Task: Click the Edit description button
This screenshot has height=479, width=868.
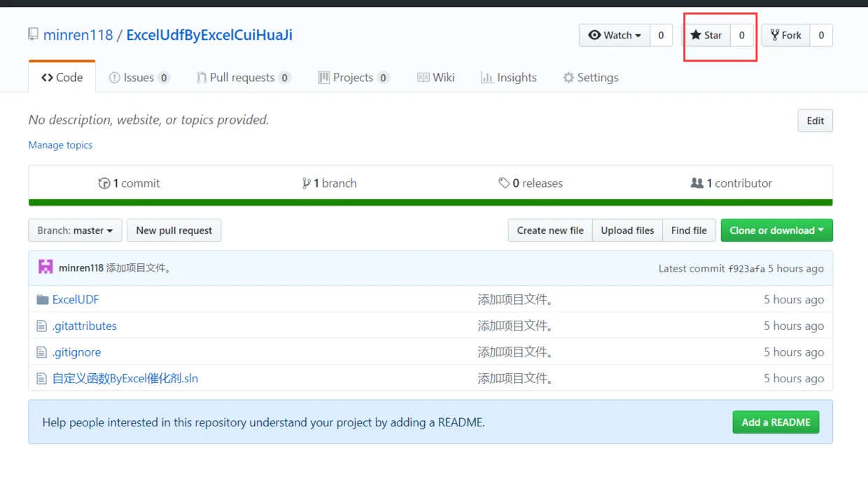Action: pyautogui.click(x=815, y=120)
